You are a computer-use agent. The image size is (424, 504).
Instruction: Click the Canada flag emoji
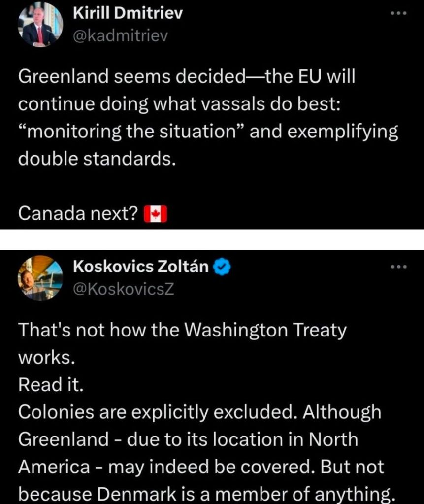point(156,214)
